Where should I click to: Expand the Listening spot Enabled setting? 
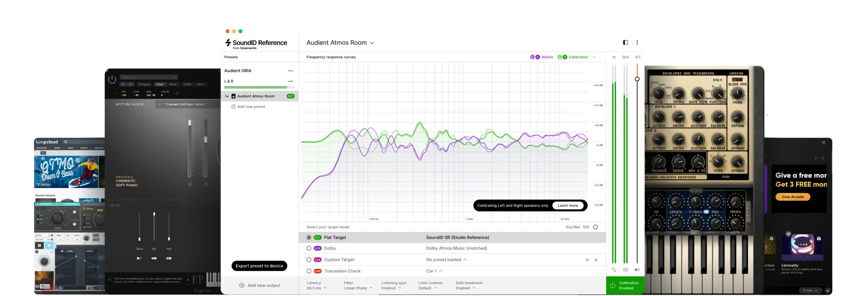coord(394,286)
